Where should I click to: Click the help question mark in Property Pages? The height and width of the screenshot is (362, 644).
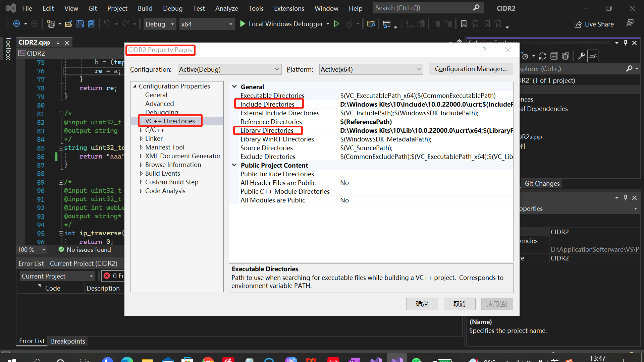[484, 50]
